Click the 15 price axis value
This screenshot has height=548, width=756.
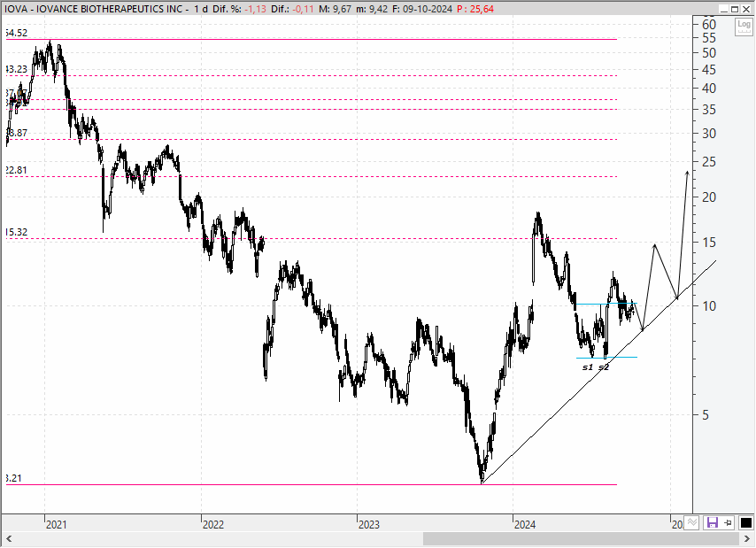(x=709, y=242)
